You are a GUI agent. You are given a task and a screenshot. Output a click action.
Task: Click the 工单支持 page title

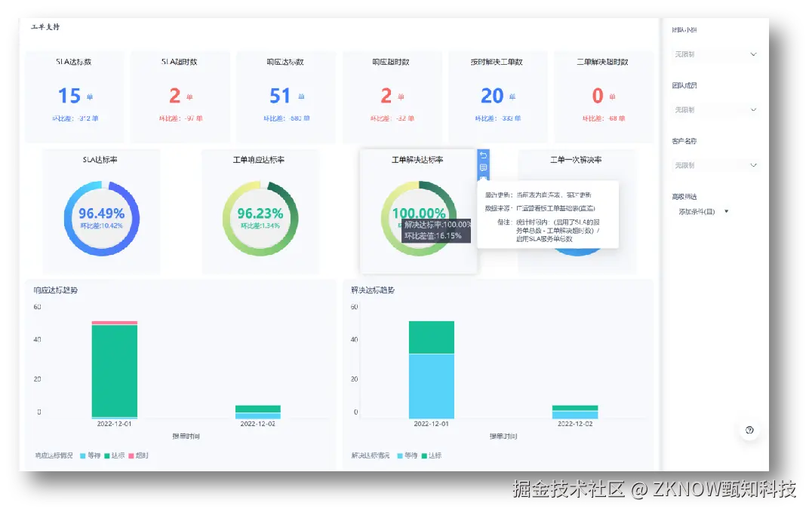(45, 27)
